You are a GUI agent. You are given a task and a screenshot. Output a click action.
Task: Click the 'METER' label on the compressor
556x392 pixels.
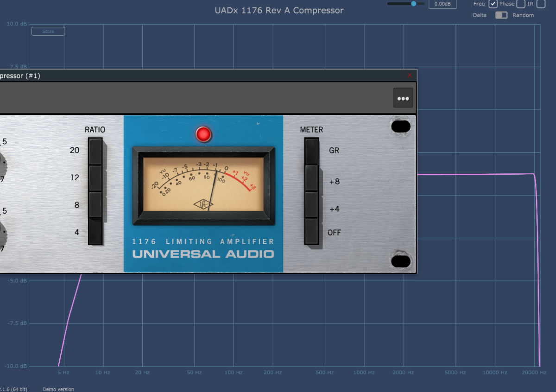coord(311,130)
